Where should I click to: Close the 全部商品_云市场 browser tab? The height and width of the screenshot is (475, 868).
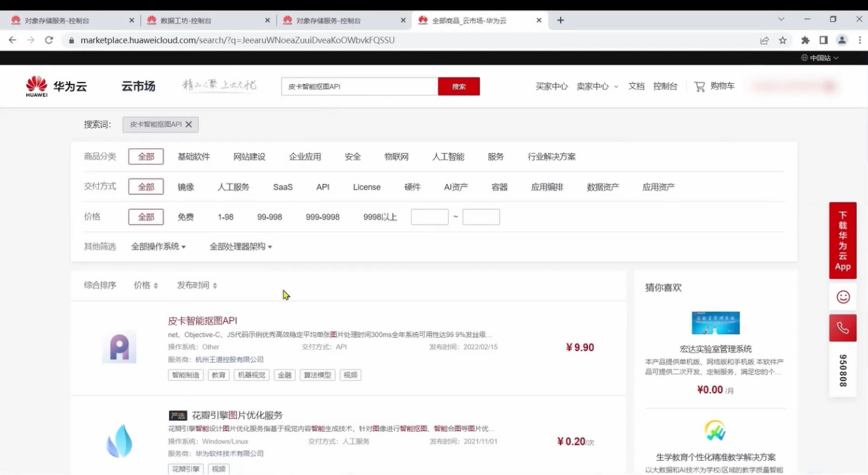[x=539, y=20]
